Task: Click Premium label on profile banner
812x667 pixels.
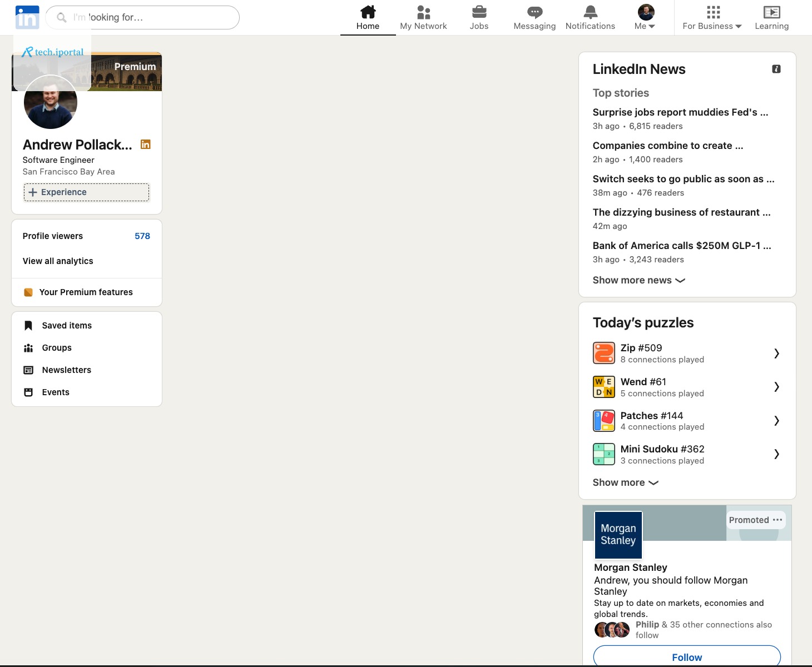Action: click(135, 67)
